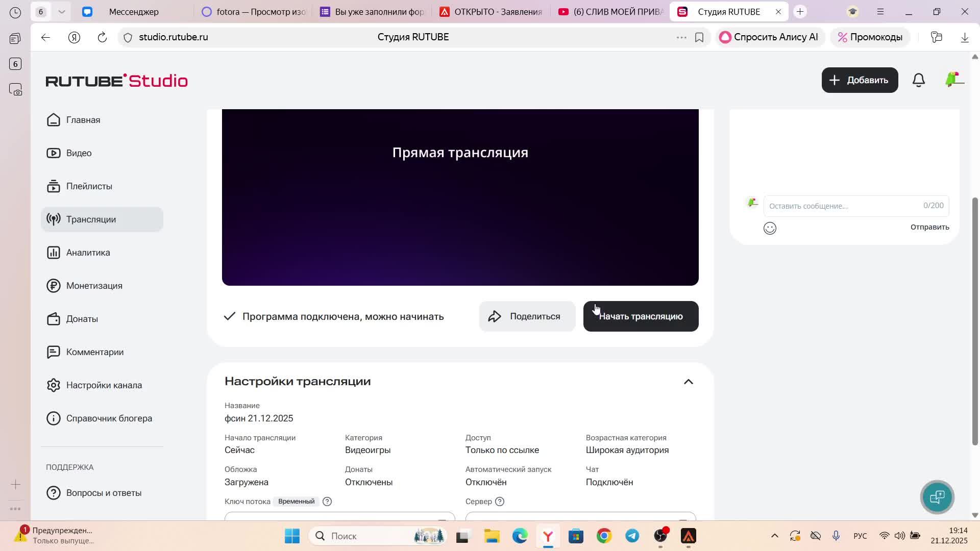
Task: Open emoji picker in chat
Action: pyautogui.click(x=770, y=228)
